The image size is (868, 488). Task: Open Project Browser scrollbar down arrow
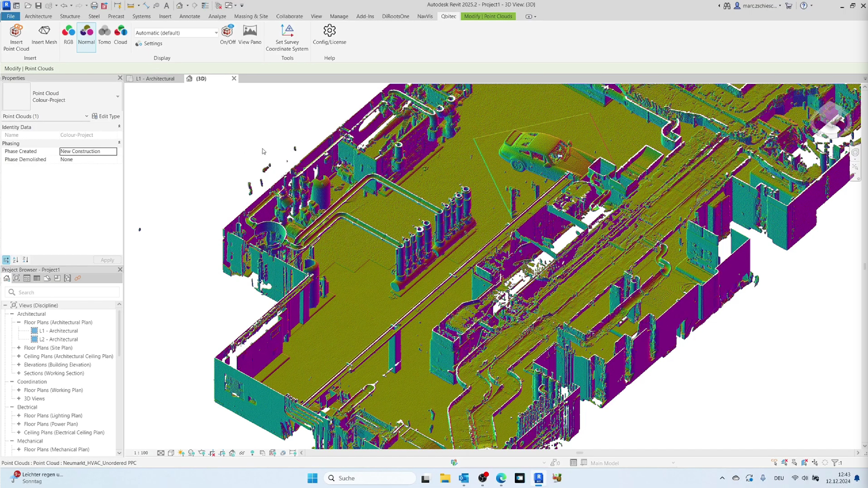(x=119, y=453)
